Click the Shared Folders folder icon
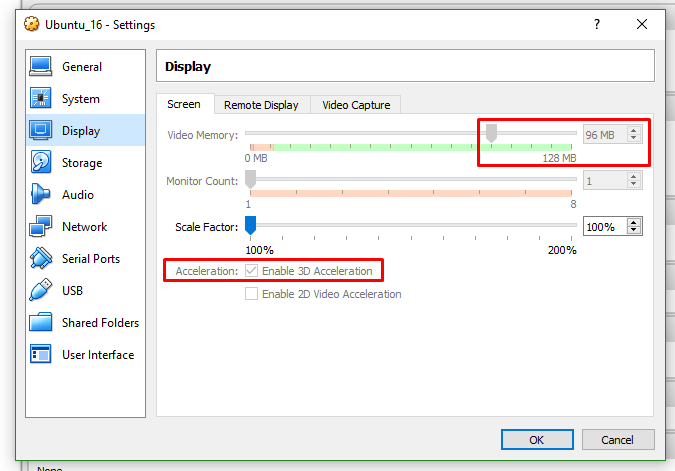The image size is (675, 471). tap(41, 322)
